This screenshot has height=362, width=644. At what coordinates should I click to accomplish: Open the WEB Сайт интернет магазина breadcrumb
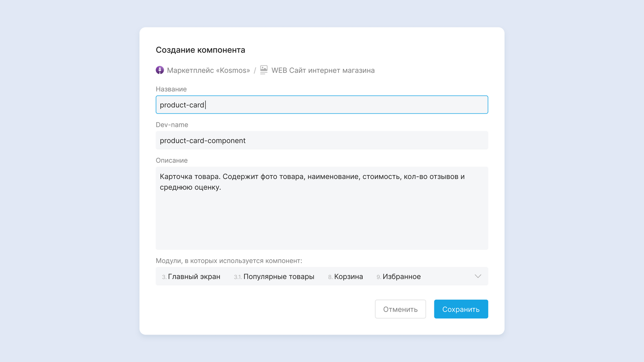click(323, 70)
